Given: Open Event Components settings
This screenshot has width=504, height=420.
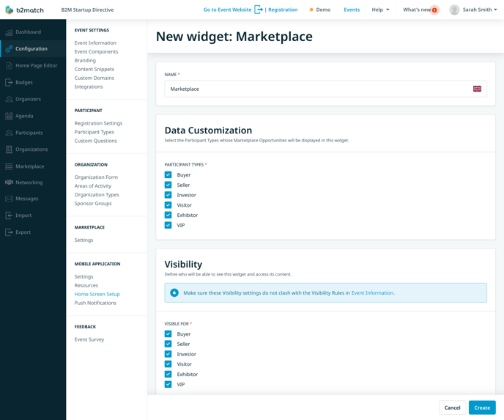Looking at the screenshot, I should (x=96, y=51).
